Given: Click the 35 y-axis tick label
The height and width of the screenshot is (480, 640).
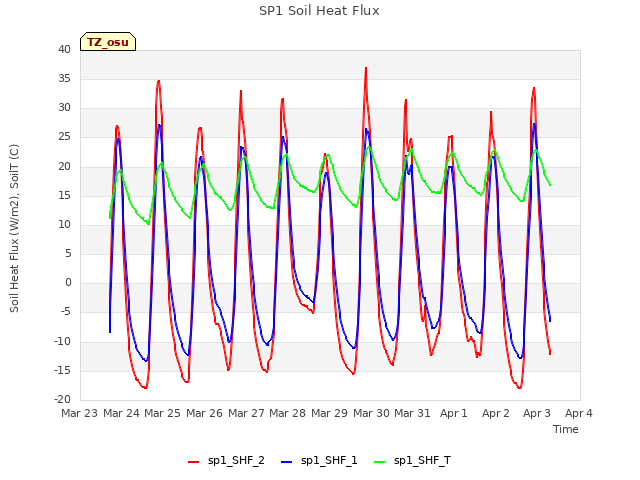Looking at the screenshot, I should point(64,79).
